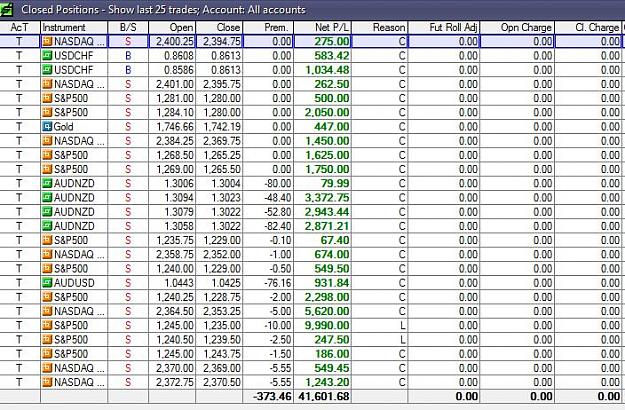Select the open price 2,401.00
The height and width of the screenshot is (410, 625).
175,84
